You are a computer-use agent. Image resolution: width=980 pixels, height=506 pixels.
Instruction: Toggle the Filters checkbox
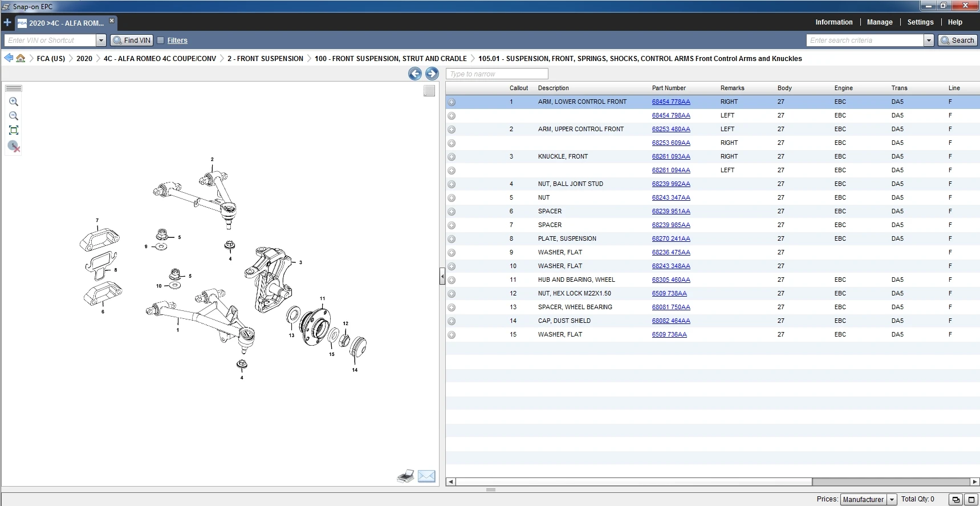pyautogui.click(x=161, y=41)
